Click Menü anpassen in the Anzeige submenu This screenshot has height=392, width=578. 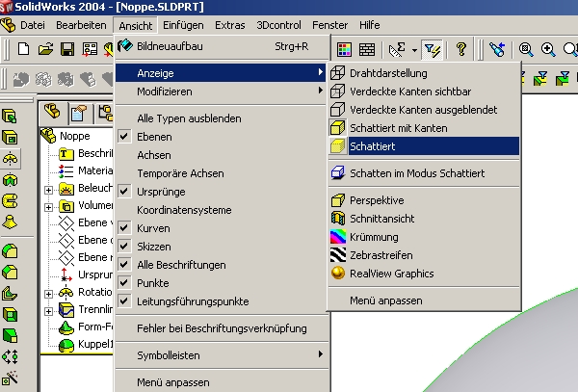(x=424, y=301)
